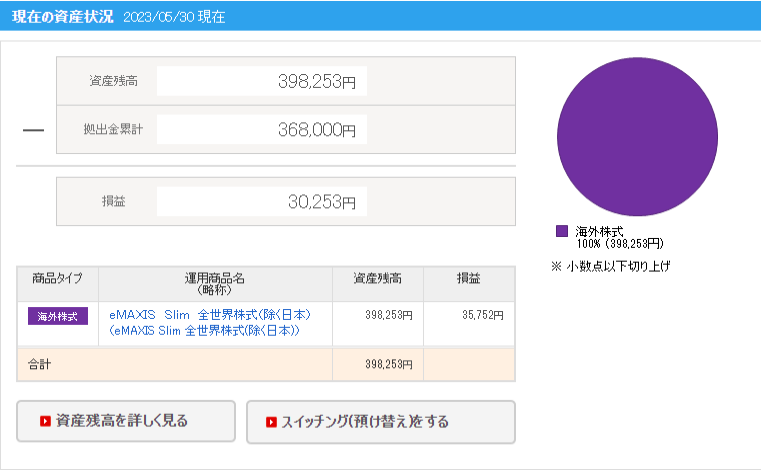This screenshot has width=761, height=471.
Task: Click red arrow icon beside 資産残高を詳しく見る
Action: [x=45, y=421]
